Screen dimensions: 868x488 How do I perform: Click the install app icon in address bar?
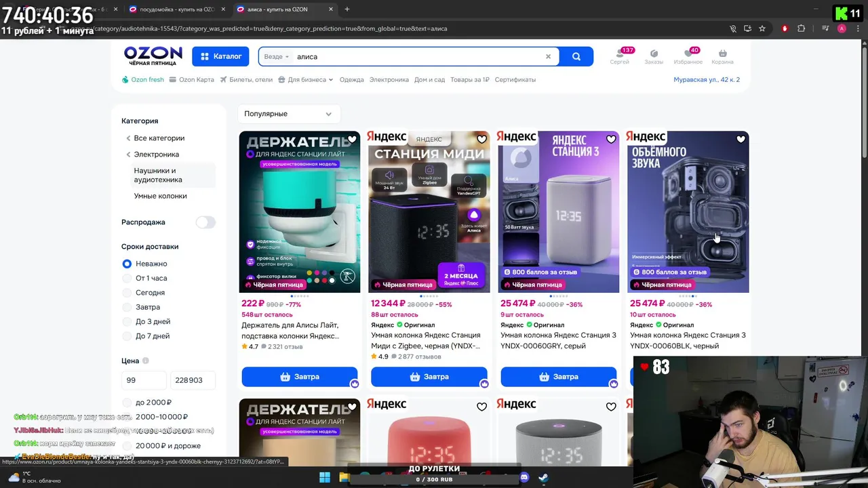(747, 28)
